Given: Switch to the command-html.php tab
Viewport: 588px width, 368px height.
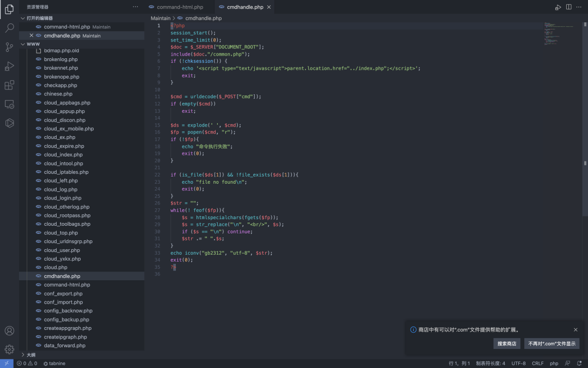Looking at the screenshot, I should tap(180, 7).
